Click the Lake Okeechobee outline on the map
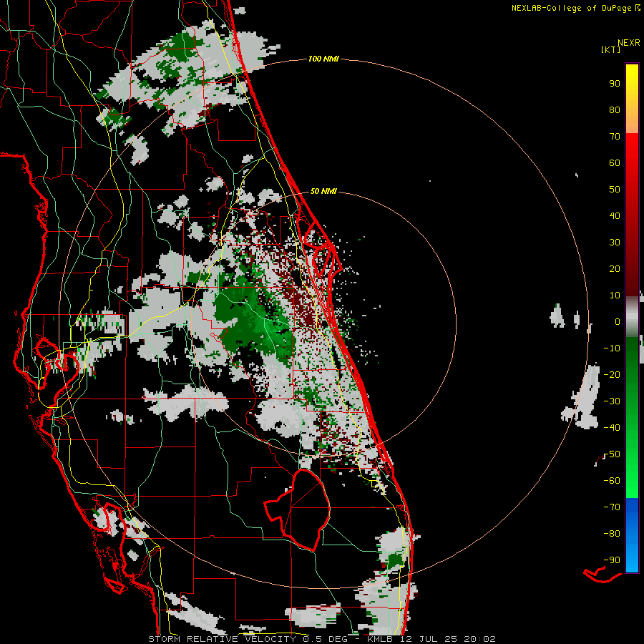The height and width of the screenshot is (644, 644). (299, 509)
